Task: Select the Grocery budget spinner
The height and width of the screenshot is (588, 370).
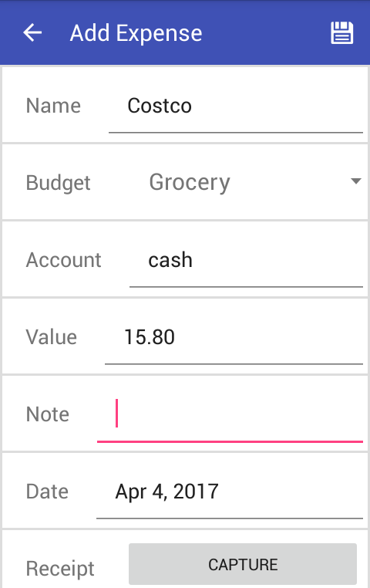Action: click(x=247, y=182)
